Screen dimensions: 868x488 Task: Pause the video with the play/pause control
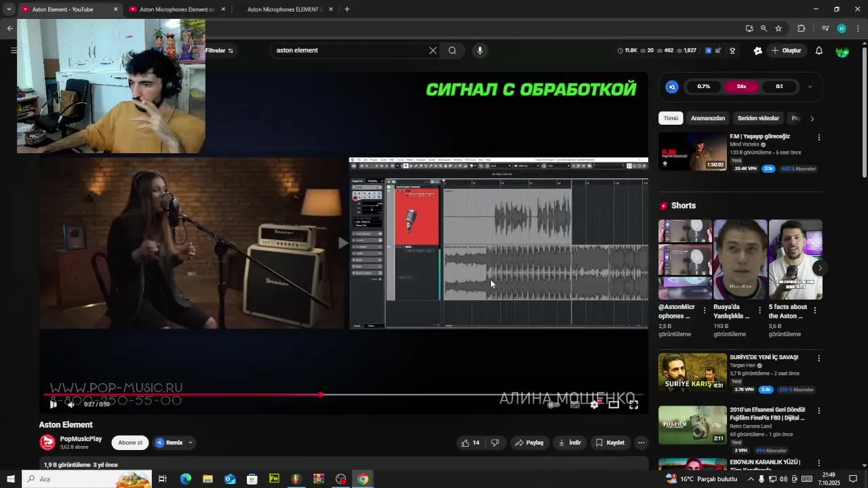tap(53, 404)
